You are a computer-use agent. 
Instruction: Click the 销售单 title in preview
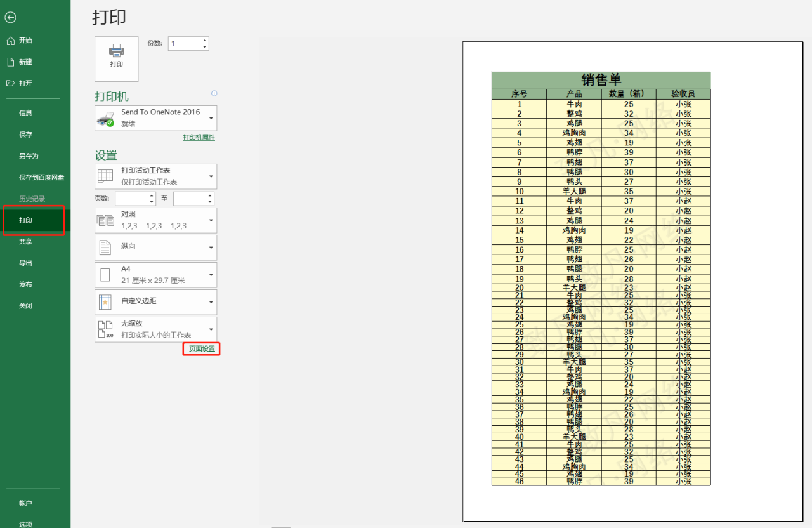[x=601, y=80]
